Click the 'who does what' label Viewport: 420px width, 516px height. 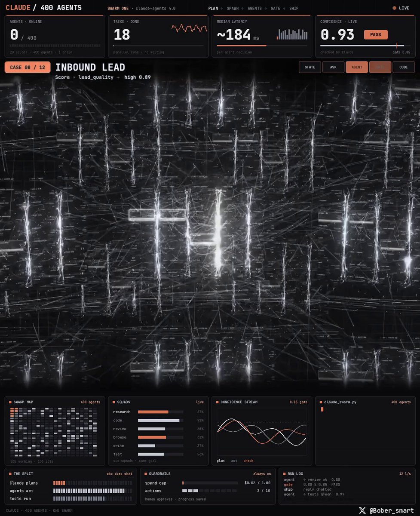pyautogui.click(x=120, y=474)
